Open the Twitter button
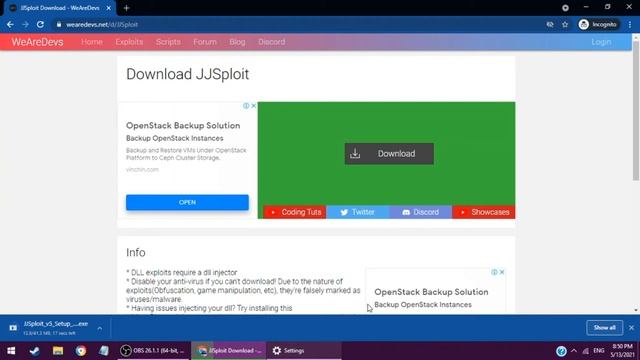The width and height of the screenshot is (640, 360). click(x=358, y=212)
